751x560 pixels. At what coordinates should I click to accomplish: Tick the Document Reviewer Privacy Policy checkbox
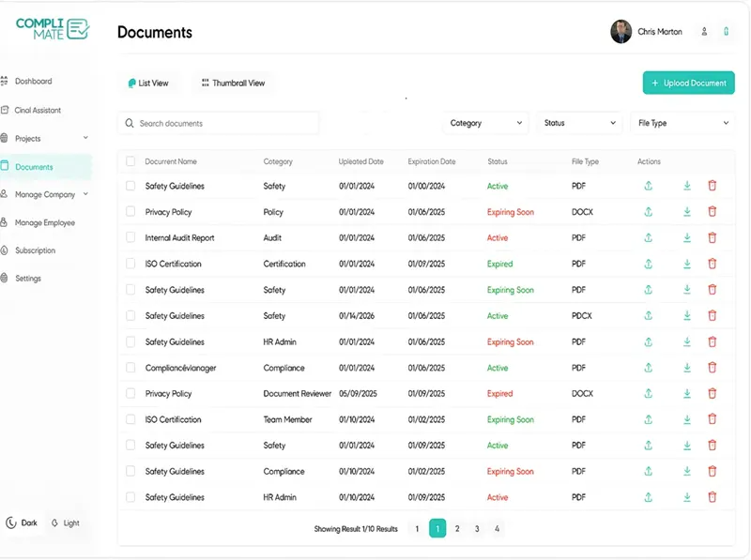click(130, 393)
